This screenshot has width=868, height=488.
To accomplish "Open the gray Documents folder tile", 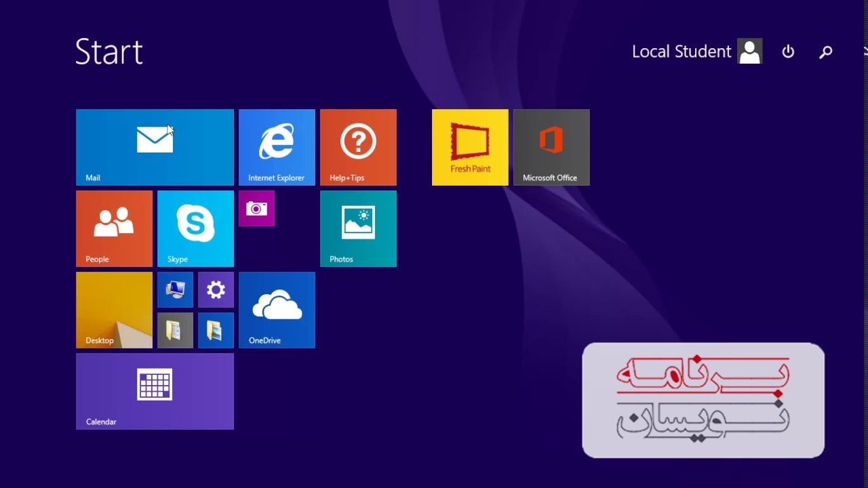I will 175,330.
